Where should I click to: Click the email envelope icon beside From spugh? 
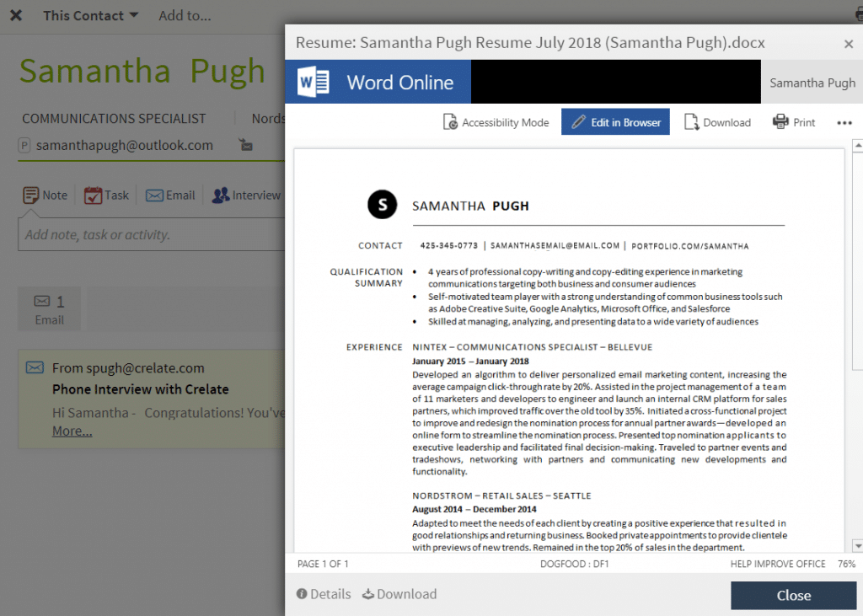35,367
